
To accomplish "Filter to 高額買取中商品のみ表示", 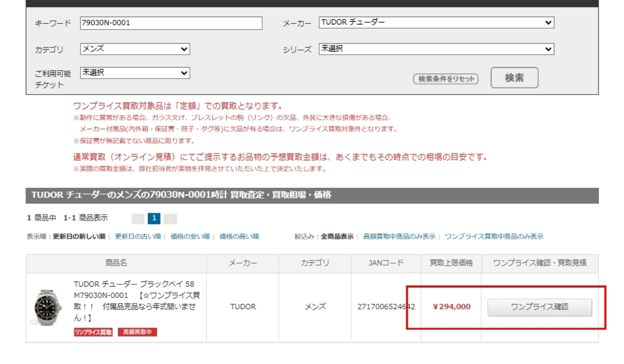I will coord(399,237).
